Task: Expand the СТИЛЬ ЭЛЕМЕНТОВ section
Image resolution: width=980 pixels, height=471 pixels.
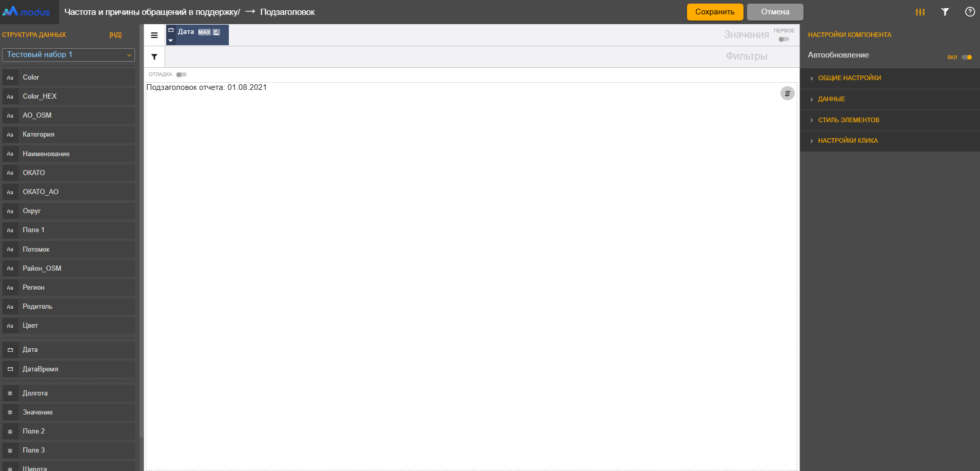Action: [x=848, y=120]
